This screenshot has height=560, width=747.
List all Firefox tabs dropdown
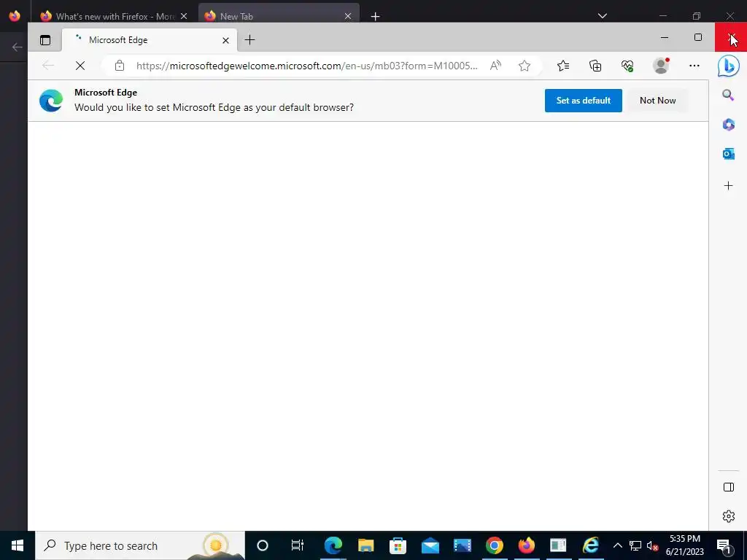[602, 16]
